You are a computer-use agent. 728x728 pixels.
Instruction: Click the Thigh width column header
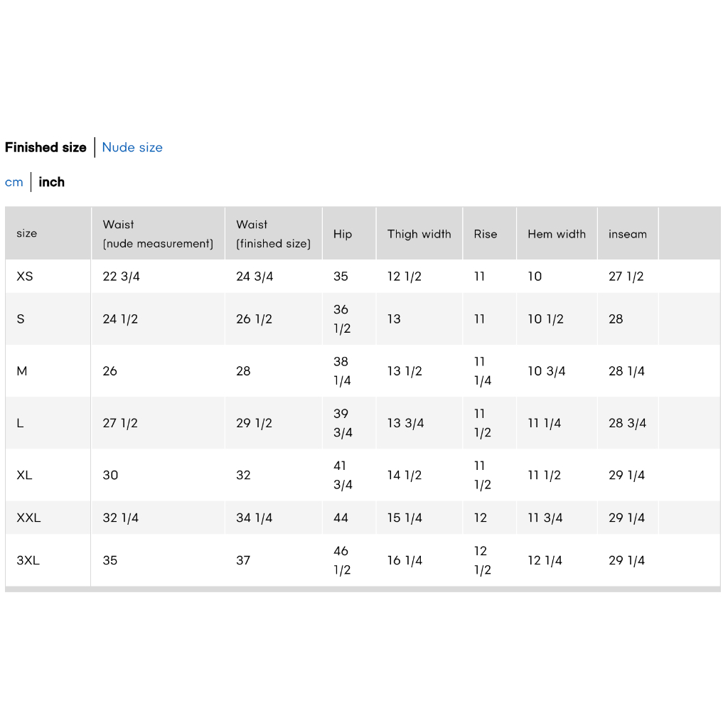tap(419, 233)
